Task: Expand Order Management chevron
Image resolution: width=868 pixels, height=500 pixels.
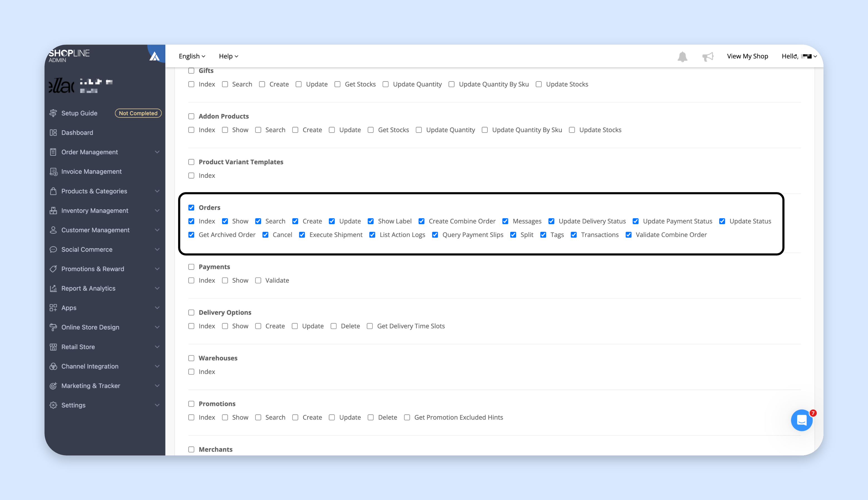Action: click(157, 152)
